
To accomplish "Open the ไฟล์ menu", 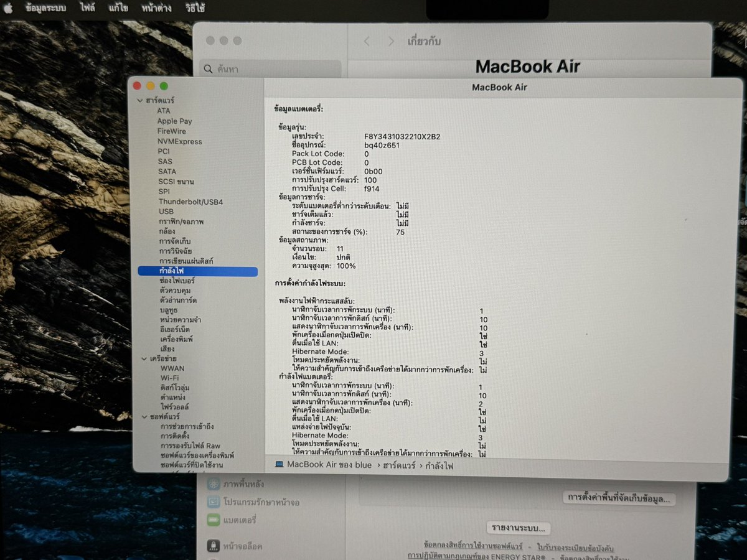I will tap(87, 9).
